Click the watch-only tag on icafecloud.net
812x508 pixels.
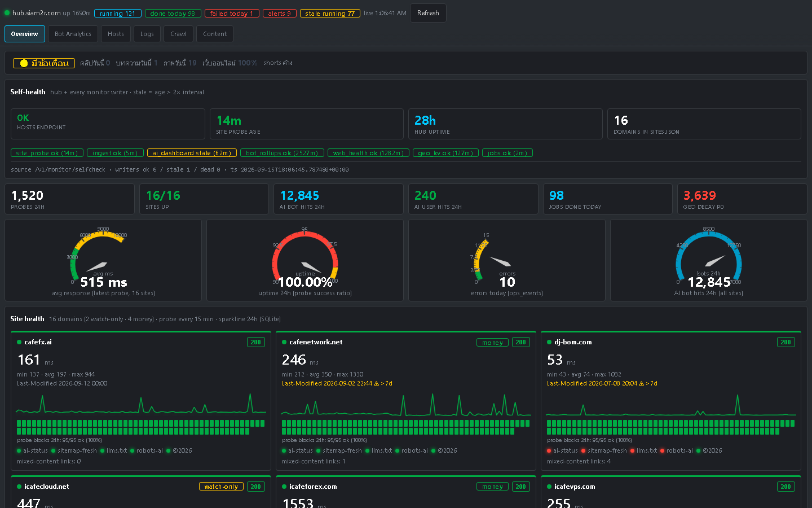(x=221, y=487)
